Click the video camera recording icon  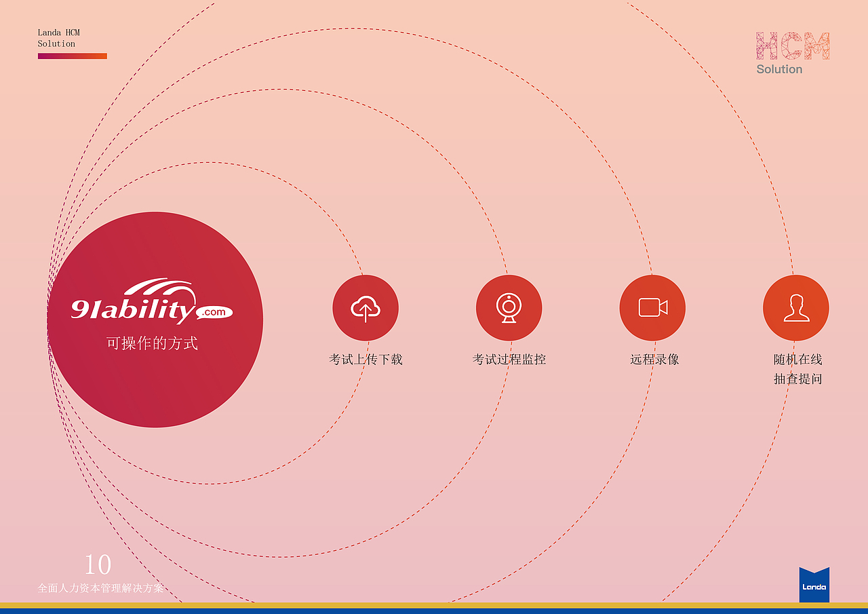coord(652,308)
